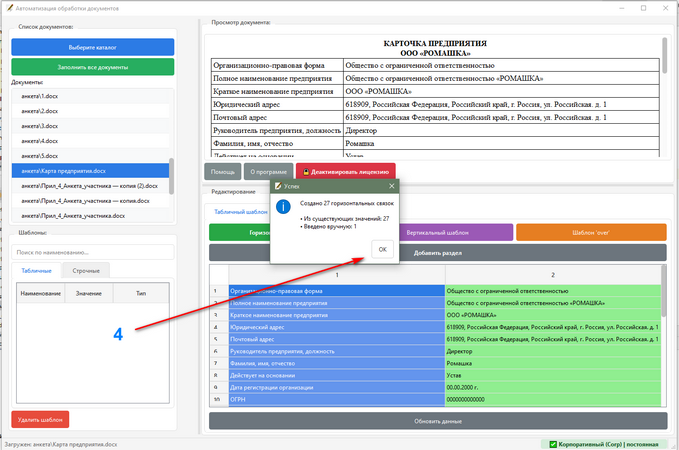Viewport: 679px width, 450px height.
Task: Select анкета\Прил_4_Анкета_участника.docx
Action: (x=91, y=216)
